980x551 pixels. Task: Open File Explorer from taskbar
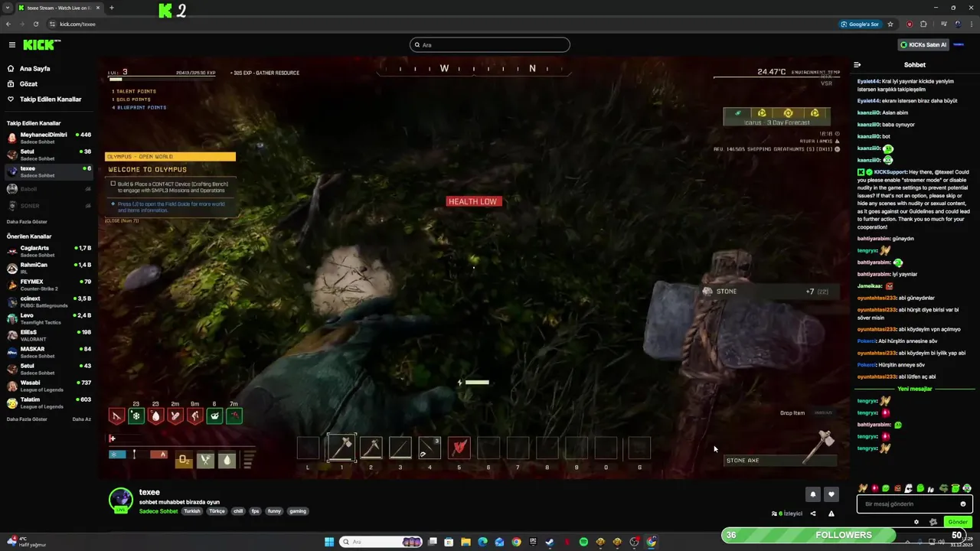(x=465, y=542)
